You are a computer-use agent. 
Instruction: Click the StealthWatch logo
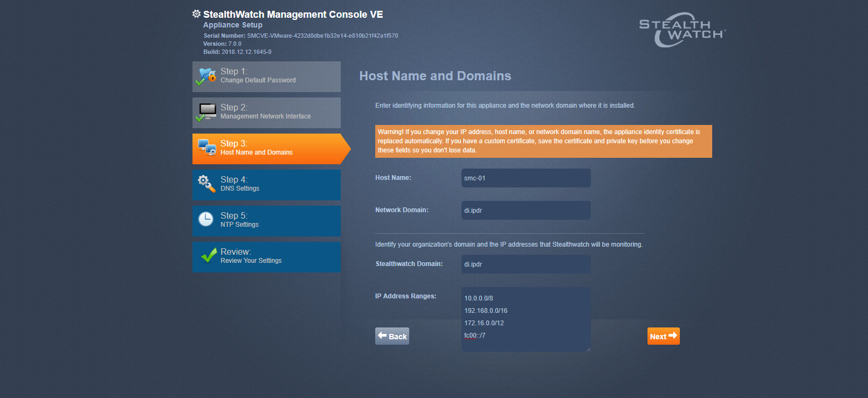point(682,30)
